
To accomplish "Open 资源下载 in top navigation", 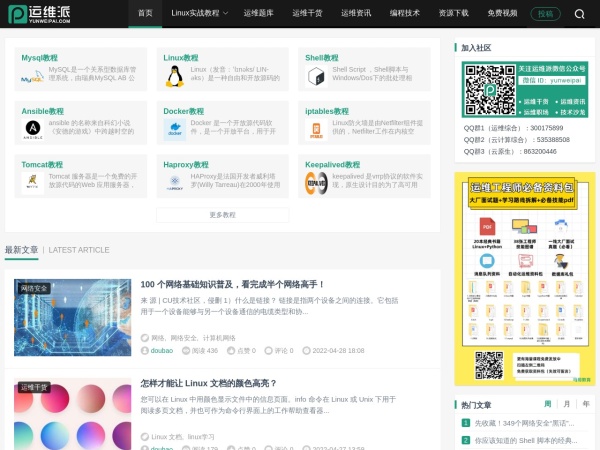I will [453, 14].
